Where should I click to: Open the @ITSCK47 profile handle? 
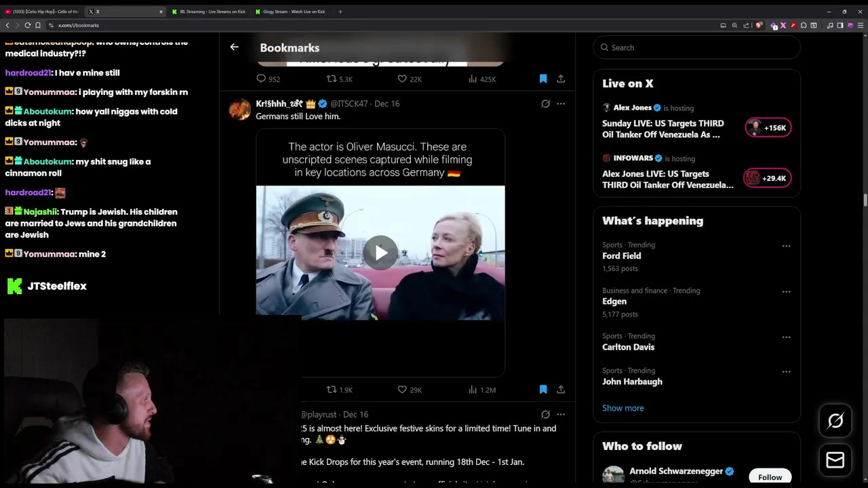[349, 104]
